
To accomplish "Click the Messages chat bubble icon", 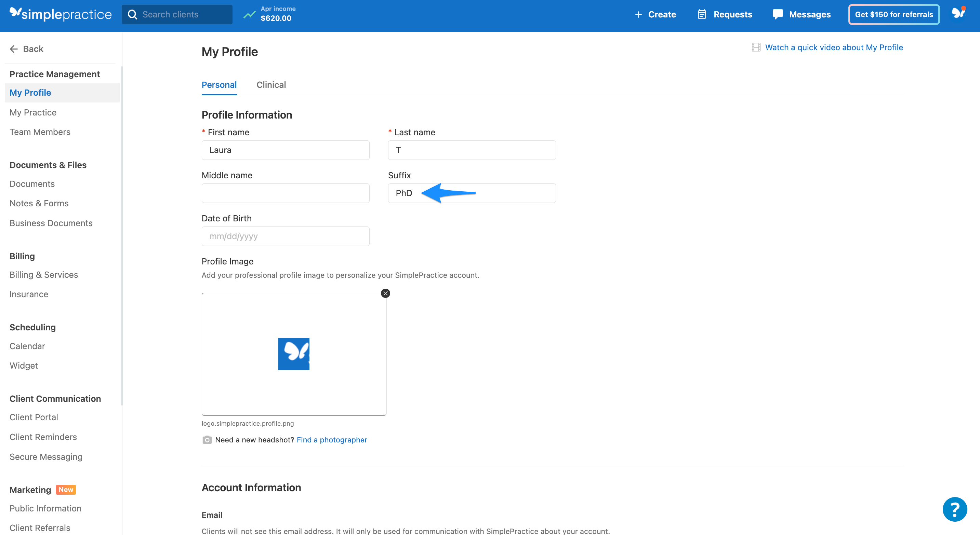I will coord(778,14).
